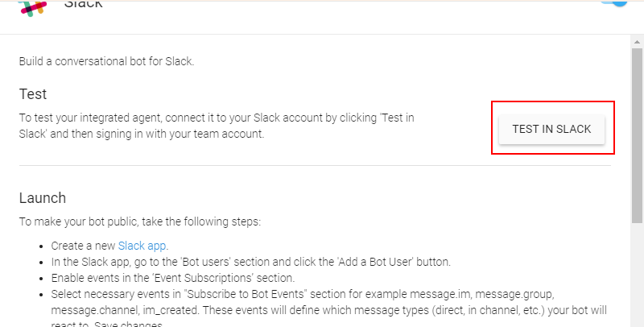Viewport: 644px width, 327px height.
Task: Click the divider line above Launch
Action: coord(315,166)
